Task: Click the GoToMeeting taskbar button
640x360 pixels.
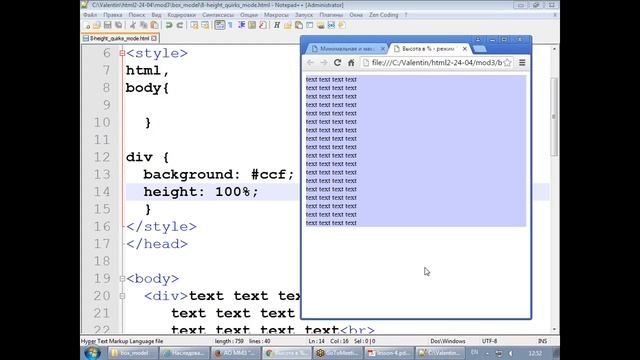Action: click(338, 353)
